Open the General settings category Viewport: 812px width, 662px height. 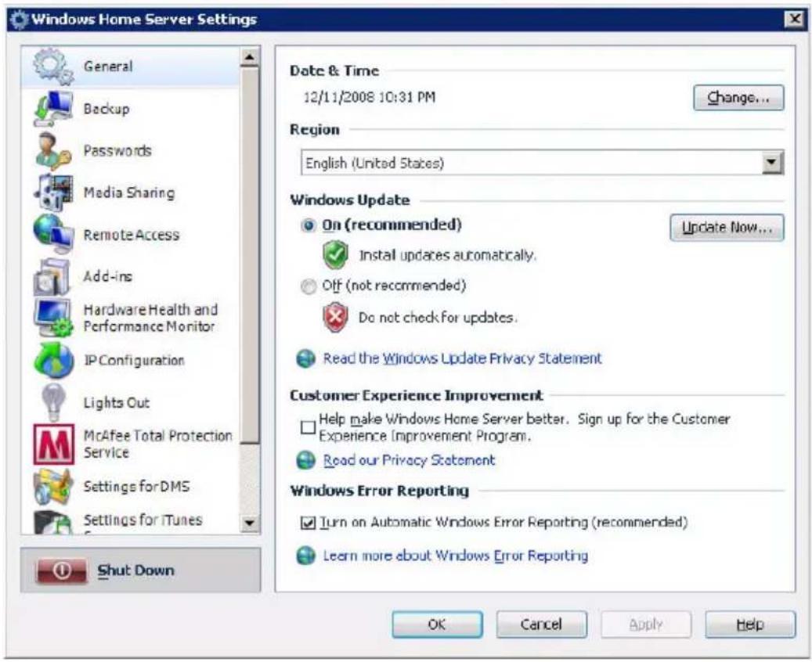(131, 67)
